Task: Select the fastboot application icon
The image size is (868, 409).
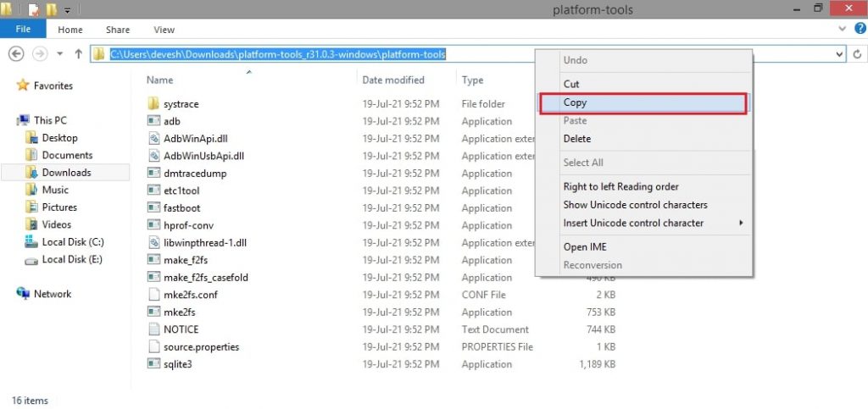Action: [153, 208]
